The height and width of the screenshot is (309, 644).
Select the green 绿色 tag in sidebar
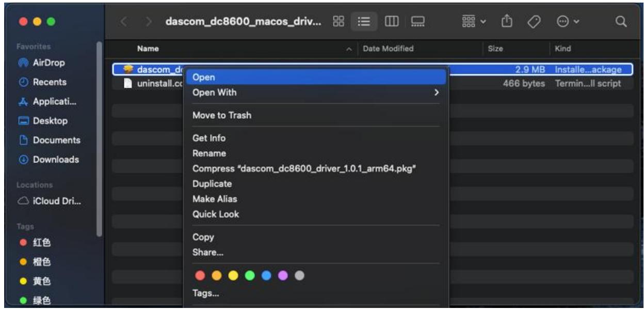[x=35, y=300]
